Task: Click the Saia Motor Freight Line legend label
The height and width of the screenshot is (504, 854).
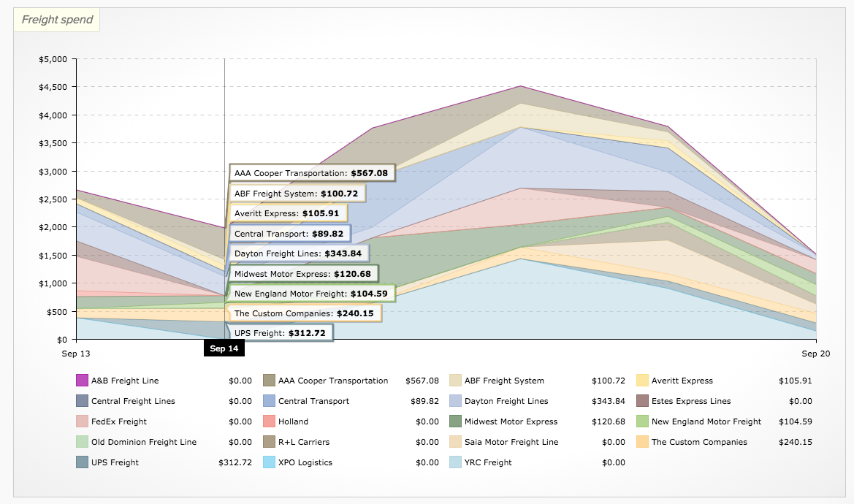Action: [511, 442]
